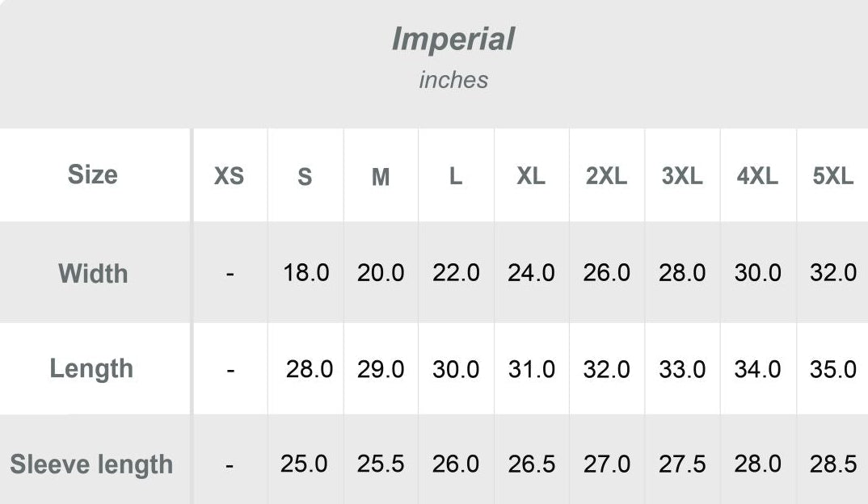The image size is (868, 504).
Task: Select the L size column header
Action: [456, 176]
